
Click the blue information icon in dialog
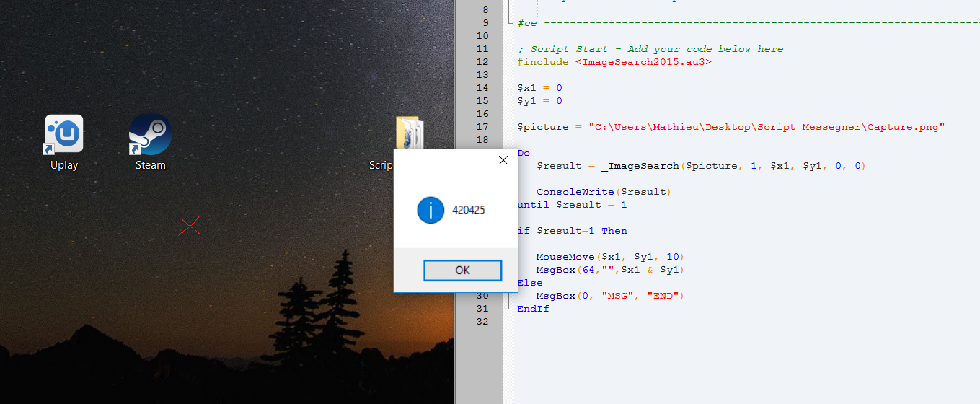431,210
